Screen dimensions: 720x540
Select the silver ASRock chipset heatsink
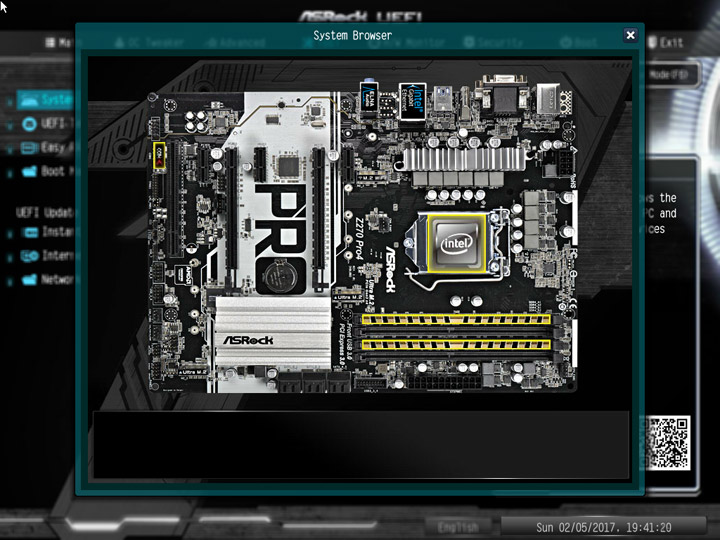pyautogui.click(x=273, y=332)
